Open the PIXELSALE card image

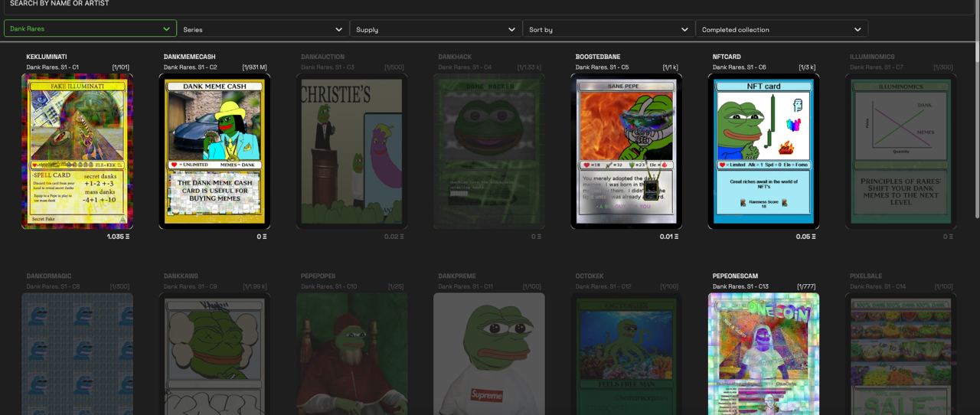[x=901, y=354]
